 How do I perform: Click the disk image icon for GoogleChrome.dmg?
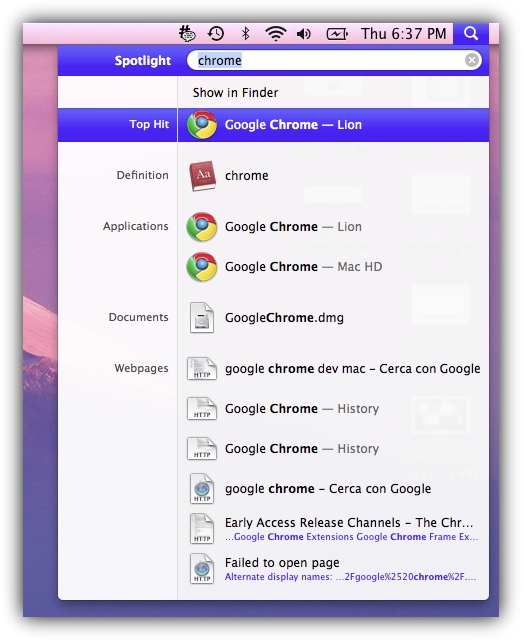(x=202, y=318)
